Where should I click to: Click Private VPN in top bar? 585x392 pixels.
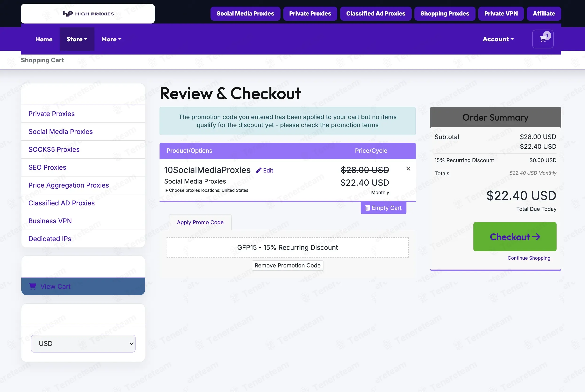(501, 13)
